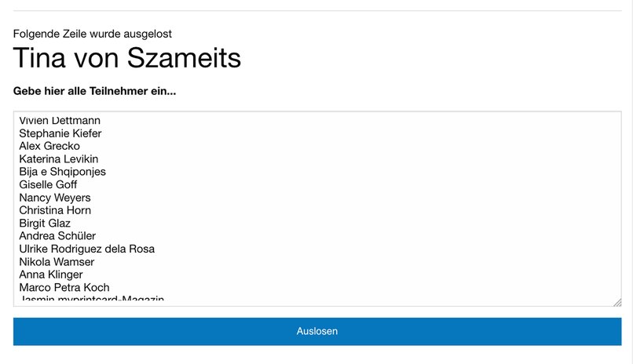Put cursor on Nancy Weyers entry
This screenshot has width=633, height=364.
[55, 198]
